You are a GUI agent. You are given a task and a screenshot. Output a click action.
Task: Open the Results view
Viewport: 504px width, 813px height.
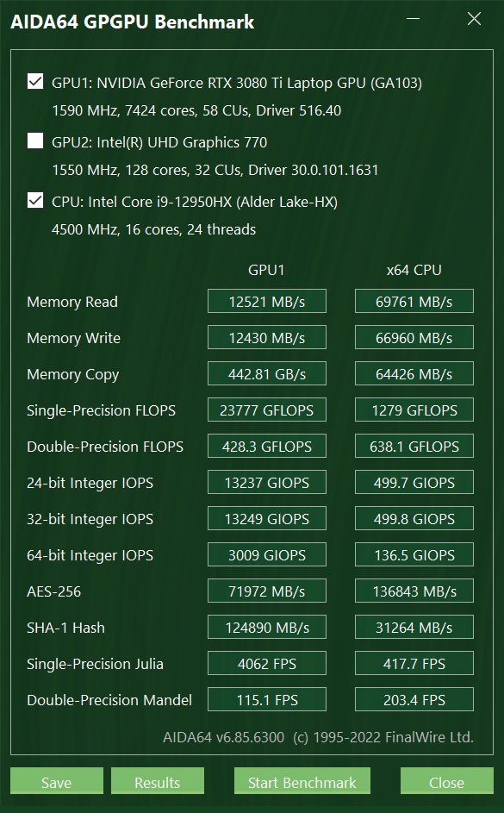coord(157,781)
